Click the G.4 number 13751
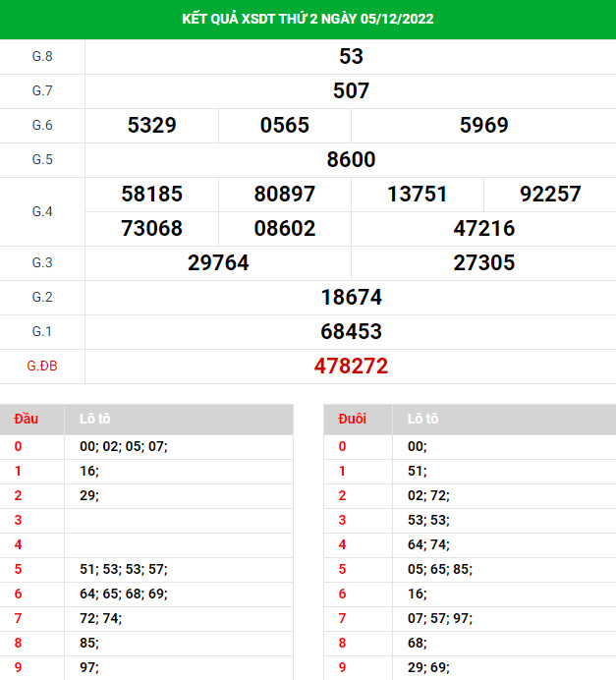616x680 pixels. pyautogui.click(x=417, y=194)
